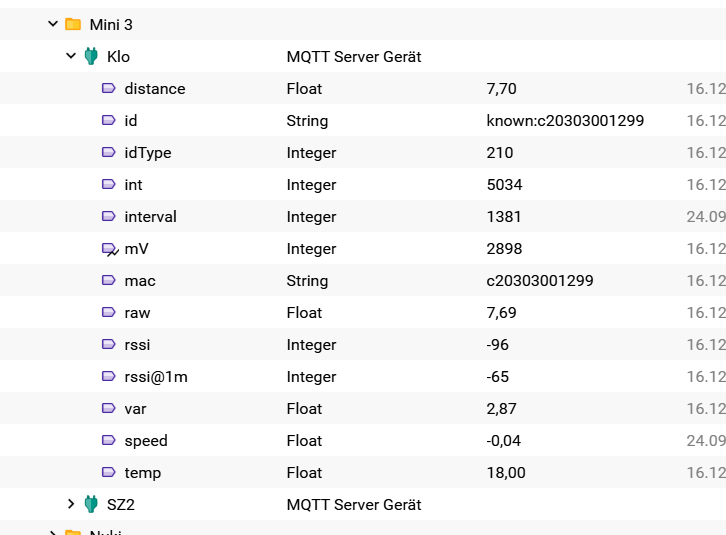
Task: Expand the SZ2 device node
Action: [x=71, y=504]
